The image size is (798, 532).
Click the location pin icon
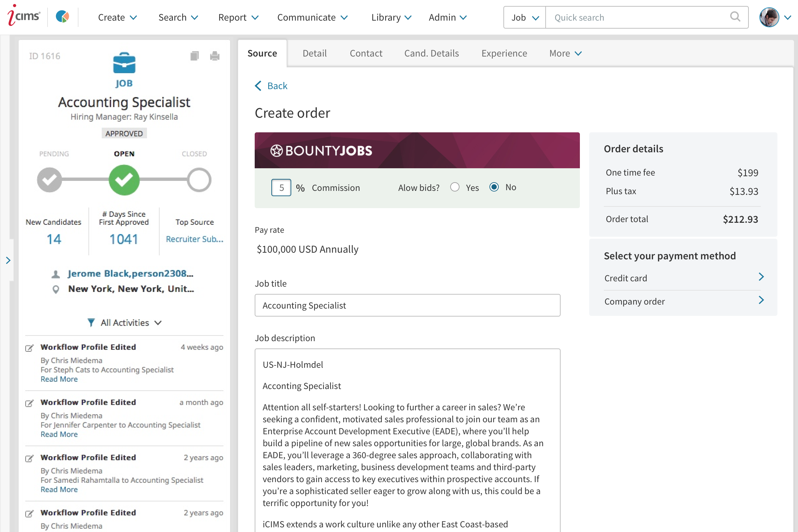[x=56, y=289]
